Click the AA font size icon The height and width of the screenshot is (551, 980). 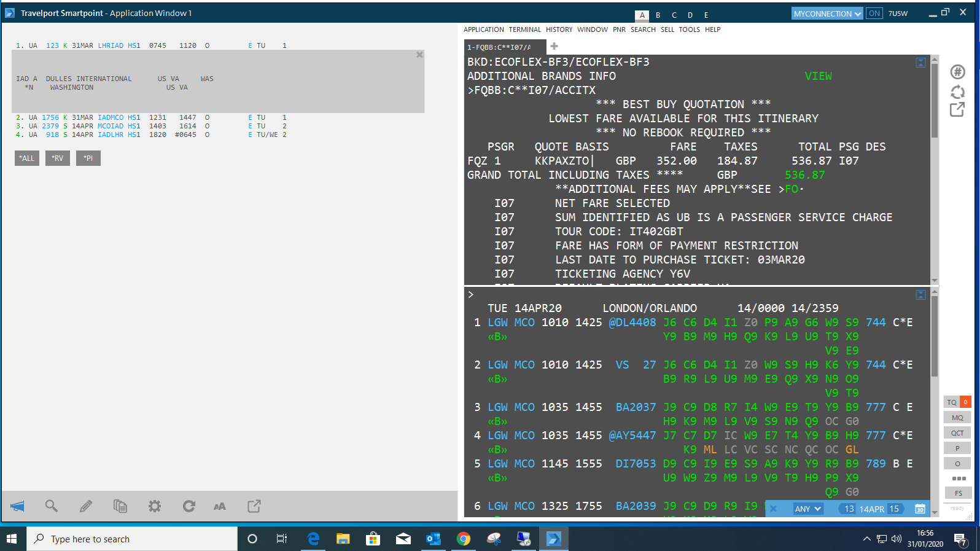(220, 506)
